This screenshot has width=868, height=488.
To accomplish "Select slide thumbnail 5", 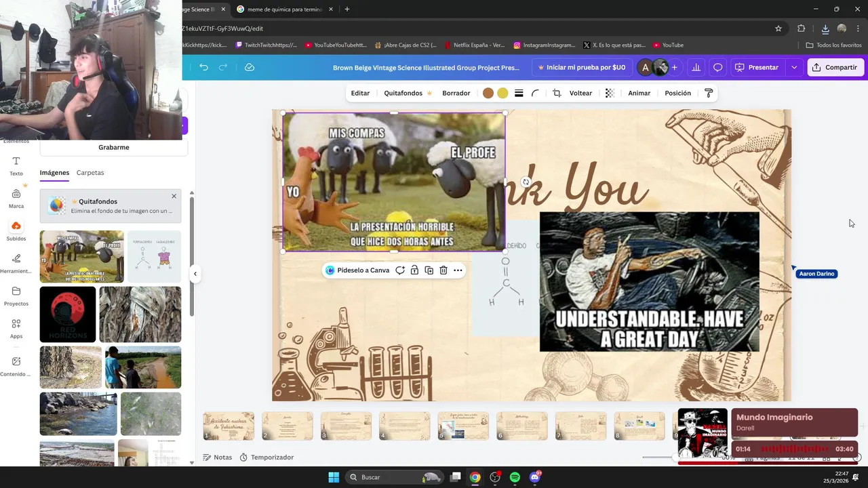I will (x=463, y=426).
